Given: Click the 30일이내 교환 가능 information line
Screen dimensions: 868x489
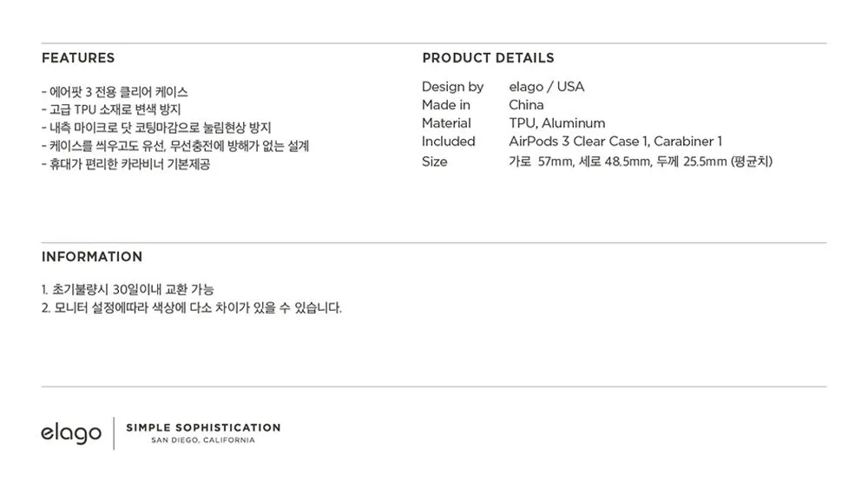Looking at the screenshot, I should pyautogui.click(x=128, y=289).
